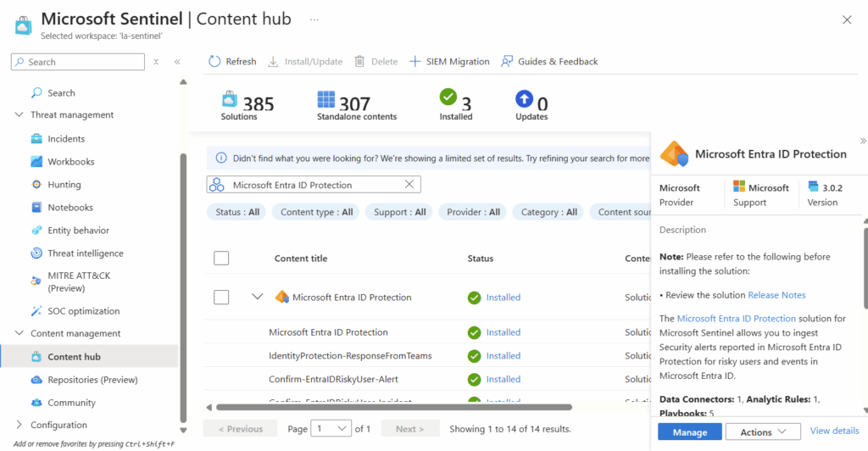The width and height of the screenshot is (868, 451).
Task: Sort by Content title column header
Action: pos(301,259)
